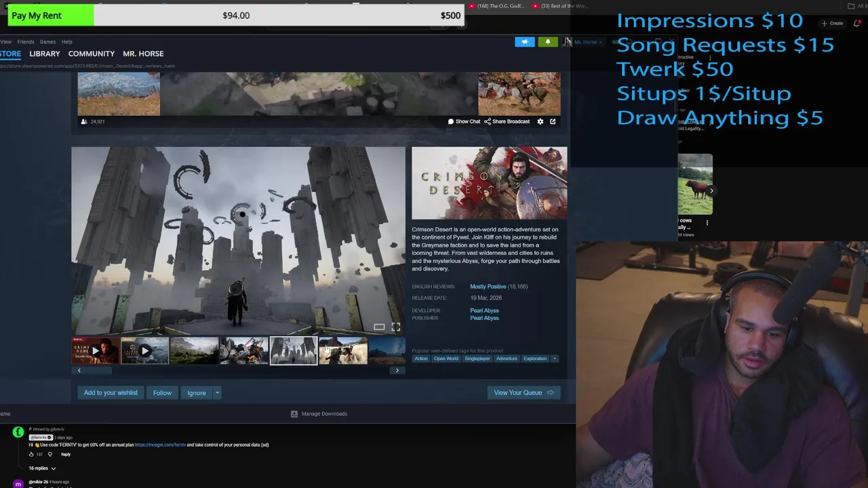This screenshot has height=488, width=868.
Task: Open the cows video thumbnail in YouTube
Action: pyautogui.click(x=695, y=184)
